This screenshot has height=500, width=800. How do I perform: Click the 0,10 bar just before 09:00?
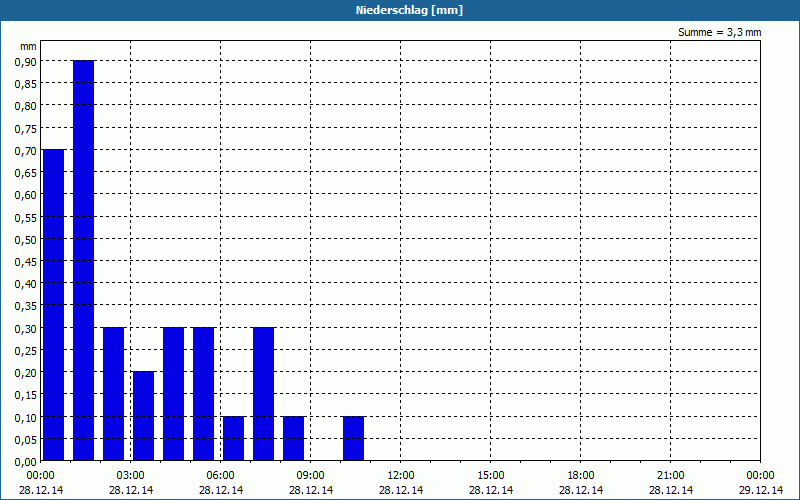coord(293,438)
